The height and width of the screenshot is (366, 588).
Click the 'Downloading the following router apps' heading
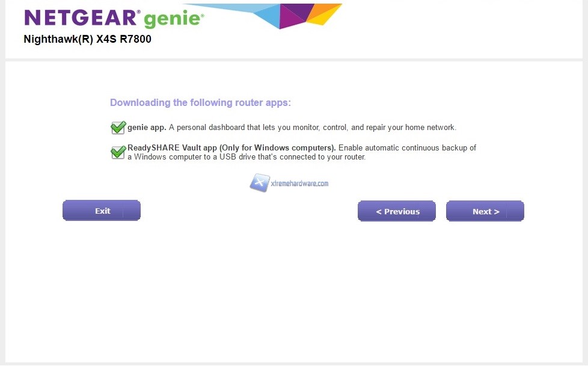point(200,103)
